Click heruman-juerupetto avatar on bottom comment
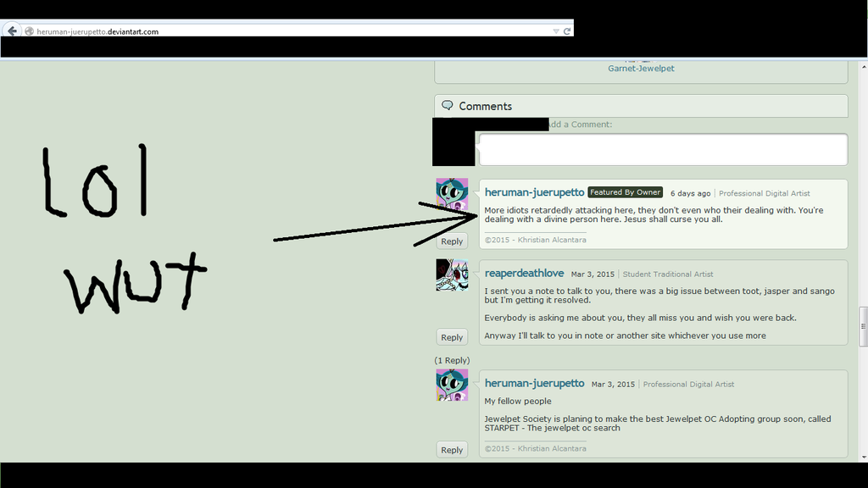Image resolution: width=868 pixels, height=488 pixels. (x=452, y=385)
